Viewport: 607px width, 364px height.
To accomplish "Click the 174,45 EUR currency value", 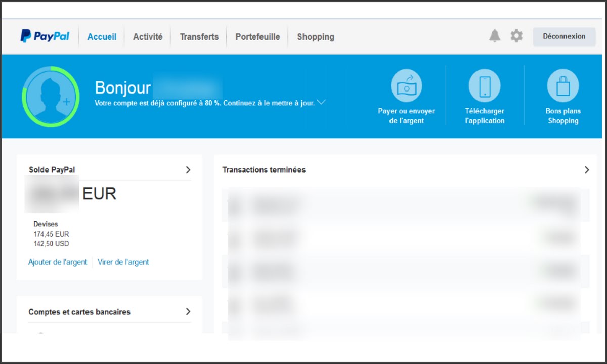I will pos(51,234).
